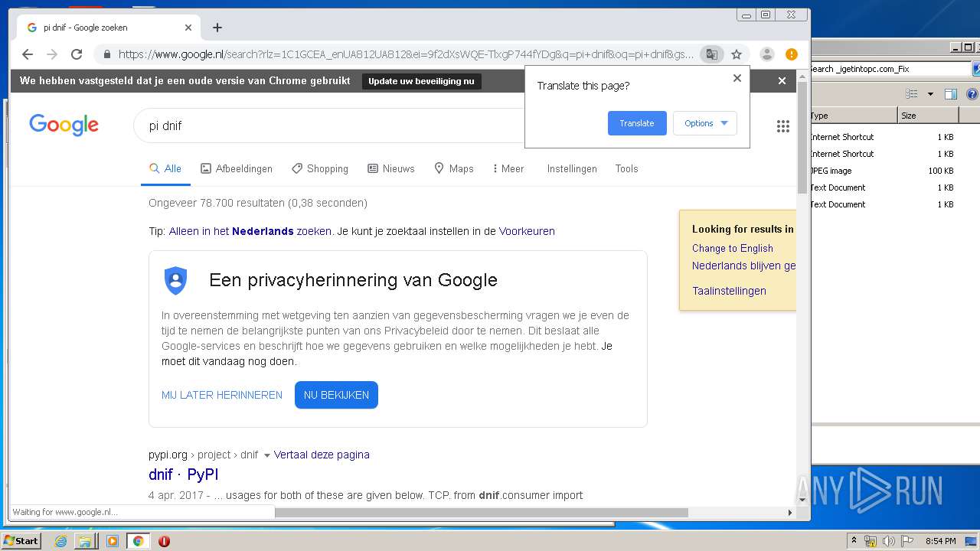Screen dimensions: 980x551
Task: Open the 'dnif · PyPI' result
Action: pos(184,474)
